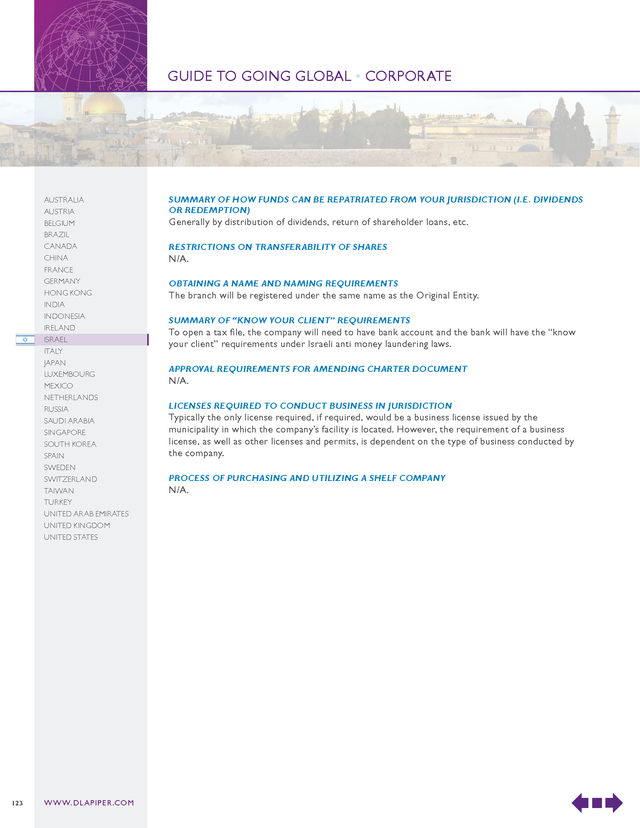The height and width of the screenshot is (828, 640).
Task: Navigate to United Arab Emirates section
Action: point(86,513)
